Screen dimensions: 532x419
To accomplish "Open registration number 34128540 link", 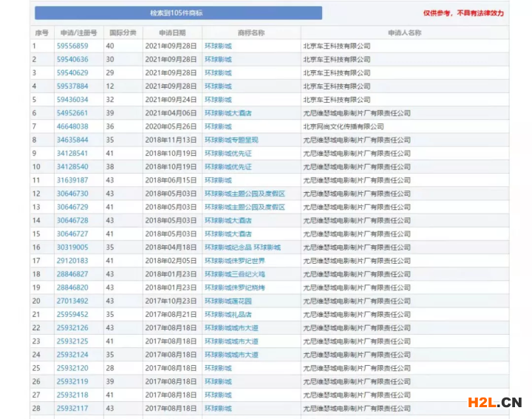I will click(x=72, y=167).
